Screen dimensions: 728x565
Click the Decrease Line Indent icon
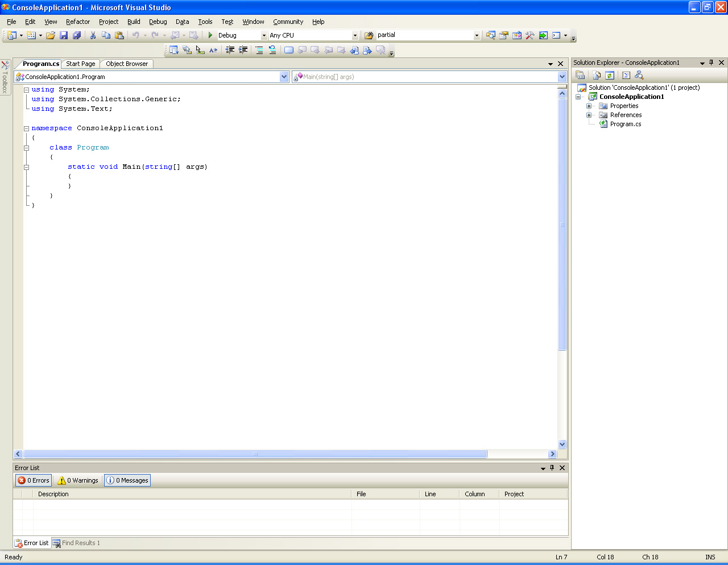[x=230, y=50]
